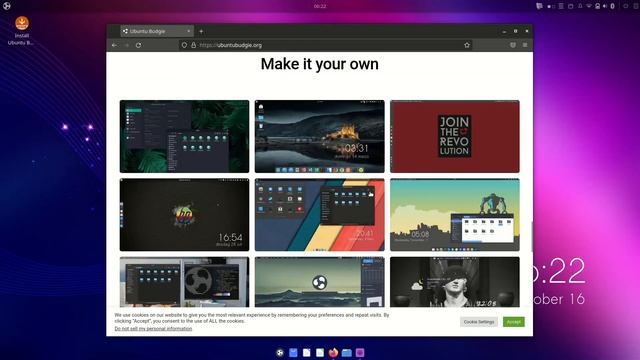This screenshot has width=640, height=360.
Task: Click the network icon in system tray
Action: pyautogui.click(x=589, y=6)
